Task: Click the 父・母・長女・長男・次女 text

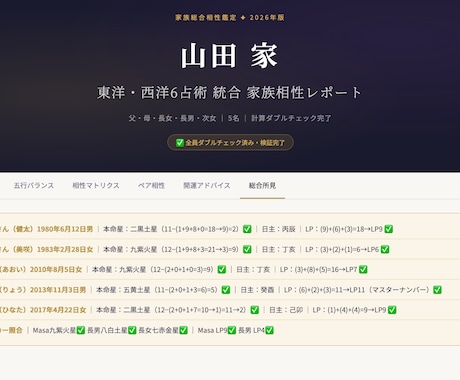Action: 172,118
